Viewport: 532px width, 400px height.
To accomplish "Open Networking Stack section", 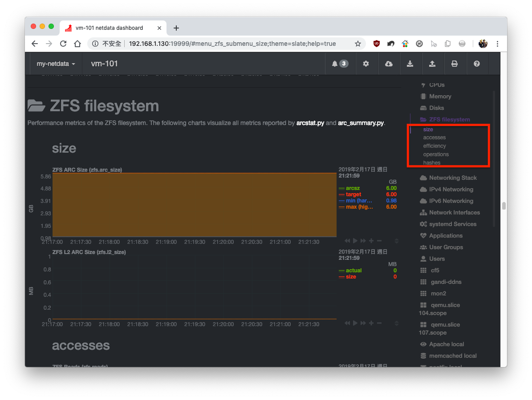I will (448, 178).
